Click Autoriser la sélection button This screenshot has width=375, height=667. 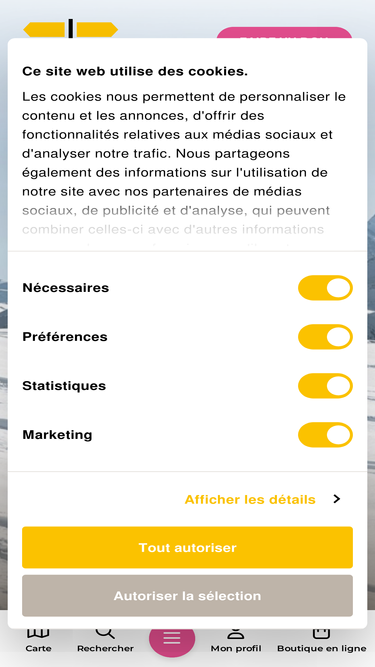[x=188, y=596]
